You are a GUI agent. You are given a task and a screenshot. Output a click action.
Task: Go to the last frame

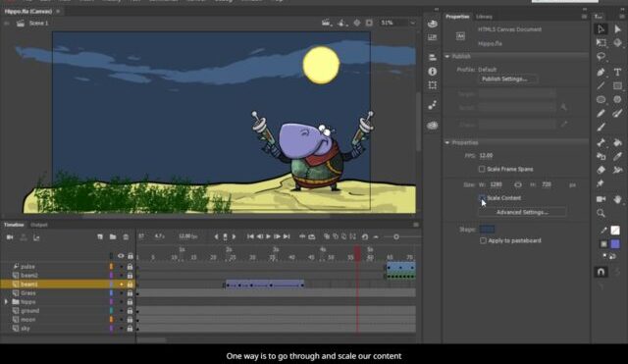click(287, 236)
